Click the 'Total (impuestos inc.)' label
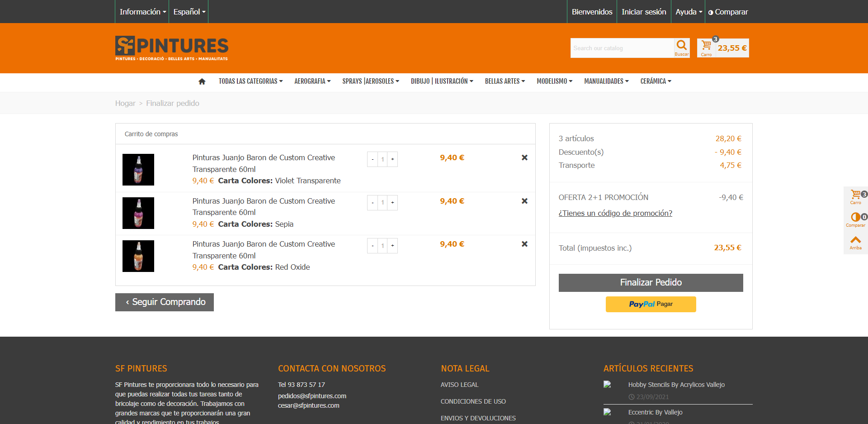 point(595,248)
